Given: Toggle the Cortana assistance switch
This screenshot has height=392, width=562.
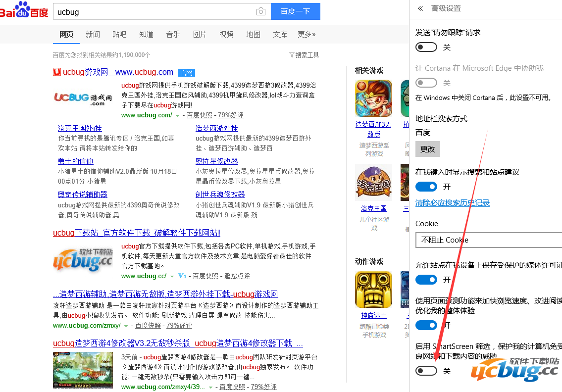Looking at the screenshot, I should pos(426,83).
